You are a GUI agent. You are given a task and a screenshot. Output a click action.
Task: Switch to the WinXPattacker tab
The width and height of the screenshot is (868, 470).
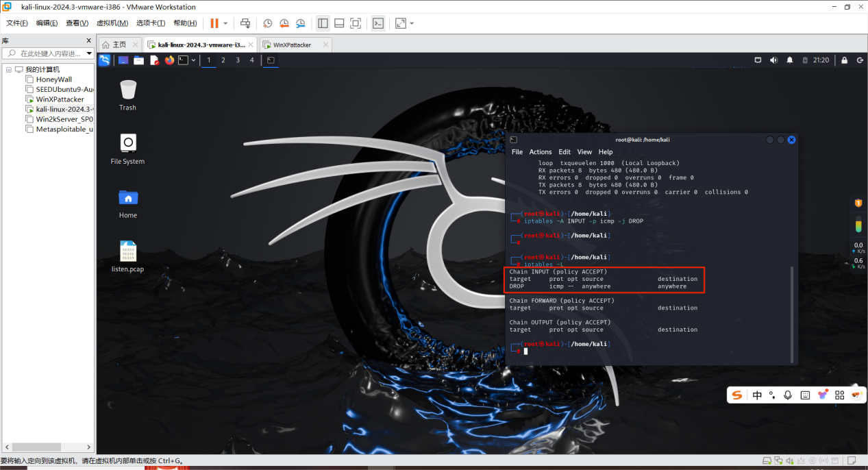click(x=291, y=45)
